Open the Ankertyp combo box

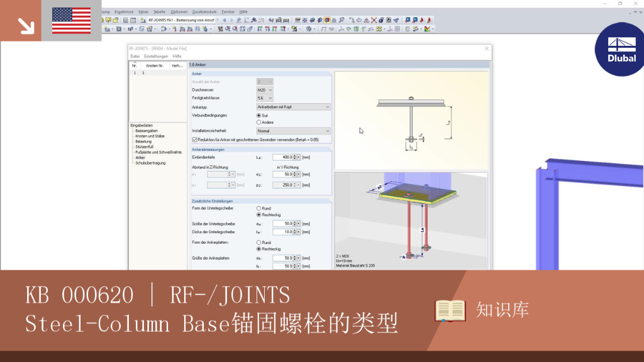tap(293, 107)
